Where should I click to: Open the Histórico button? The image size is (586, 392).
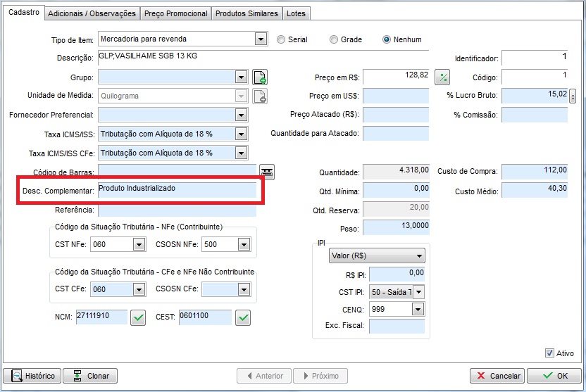click(x=32, y=376)
